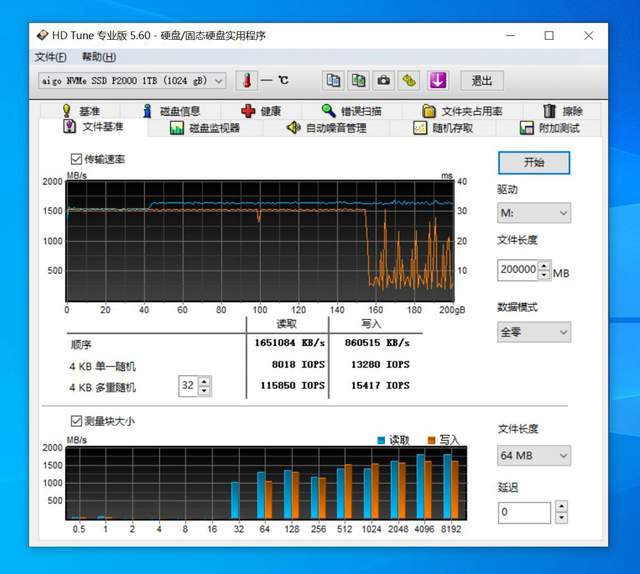Click the 写入 column header
Image resolution: width=640 pixels, height=574 pixels.
pyautogui.click(x=371, y=324)
